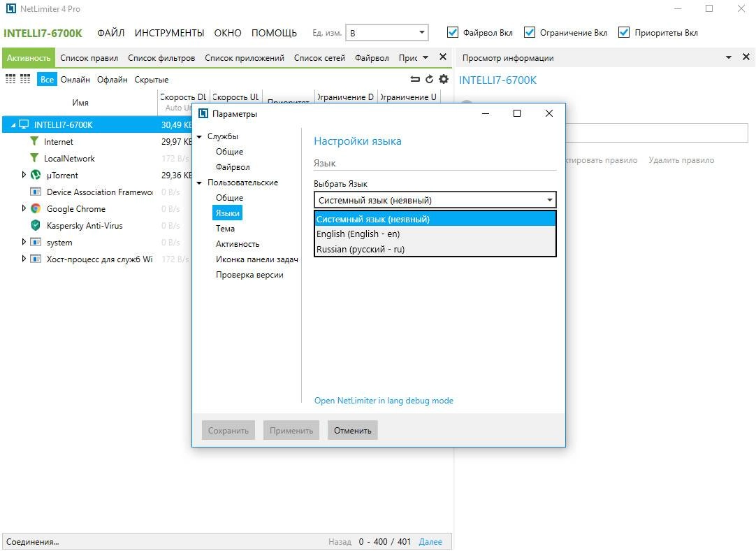Switch to large grid view icon
Screen dimensions: 756x551
point(10,79)
